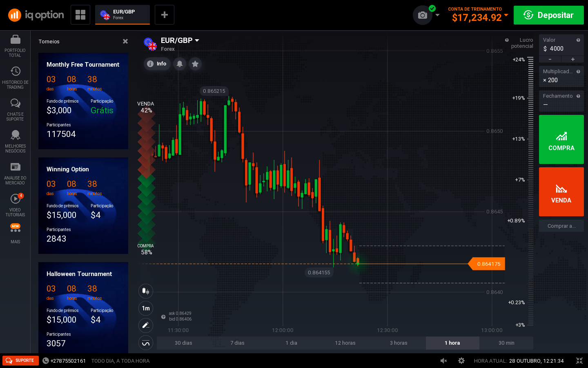The image size is (588, 368).
Task: Open the asset Info button
Action: point(157,64)
